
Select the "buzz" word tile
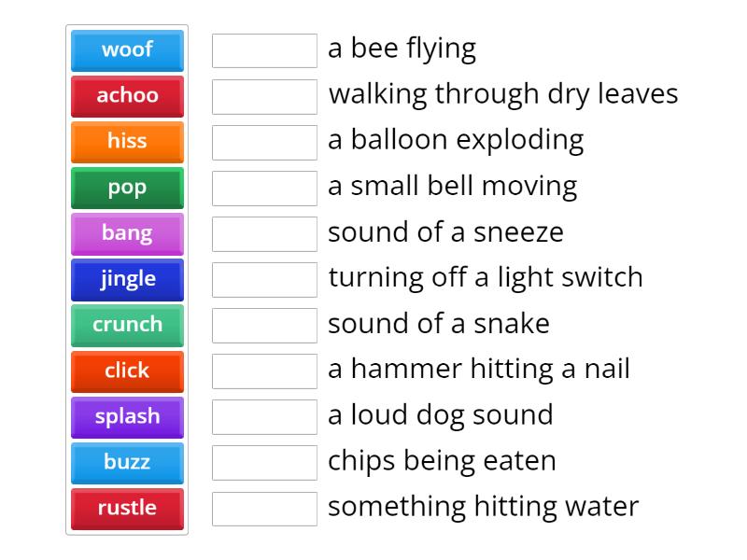click(x=127, y=462)
